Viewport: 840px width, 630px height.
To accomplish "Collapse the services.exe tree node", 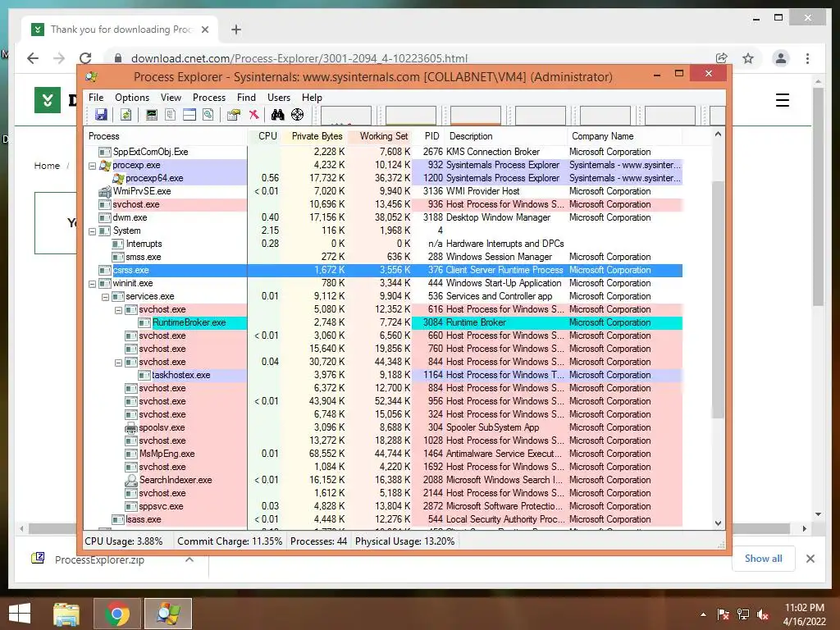I will [x=106, y=297].
